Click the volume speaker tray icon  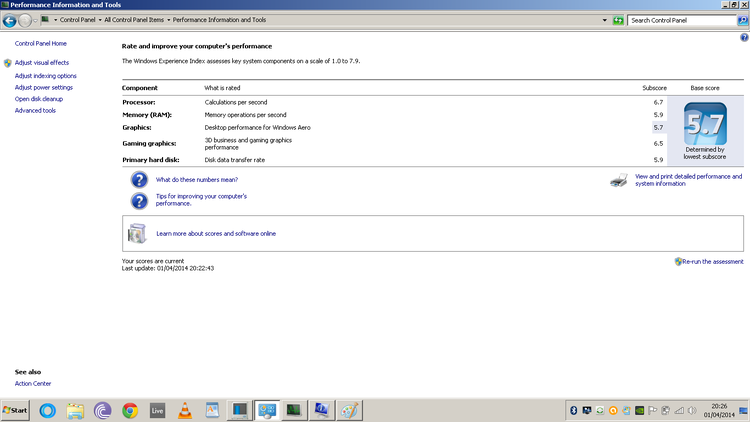(x=692, y=411)
